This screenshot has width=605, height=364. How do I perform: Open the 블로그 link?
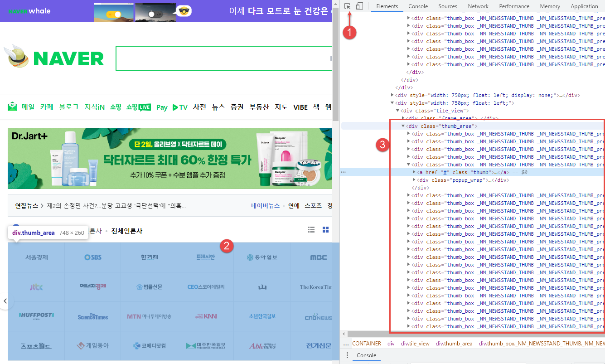coord(69,107)
